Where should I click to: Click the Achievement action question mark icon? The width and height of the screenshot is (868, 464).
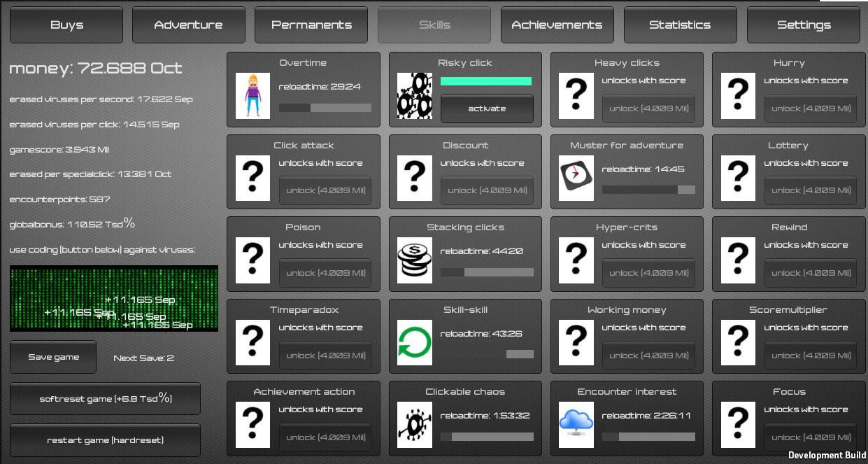(x=252, y=425)
